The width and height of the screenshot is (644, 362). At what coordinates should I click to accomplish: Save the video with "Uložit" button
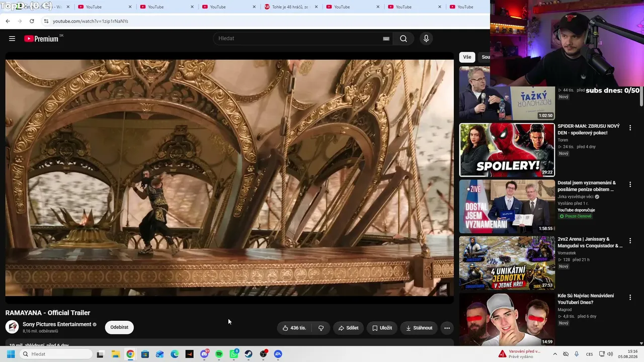point(382,328)
